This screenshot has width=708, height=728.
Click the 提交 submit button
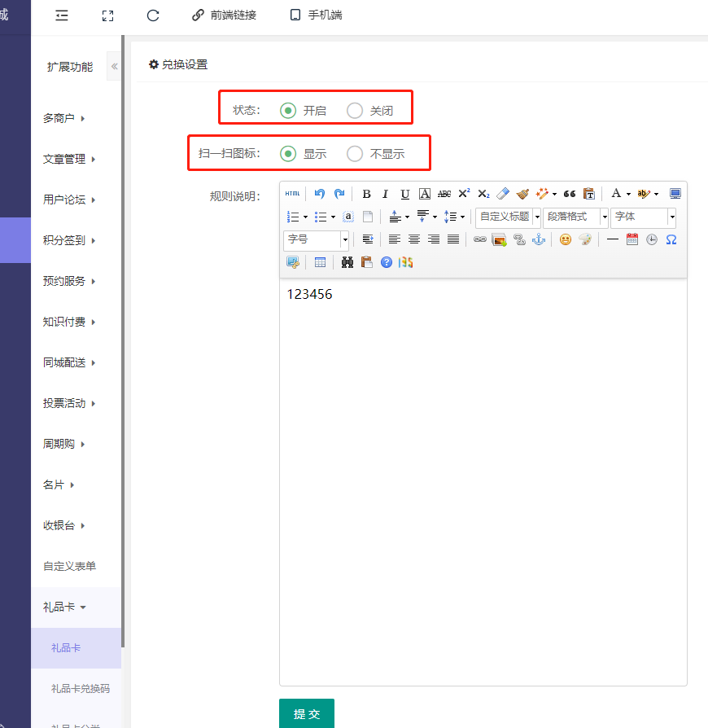307,713
